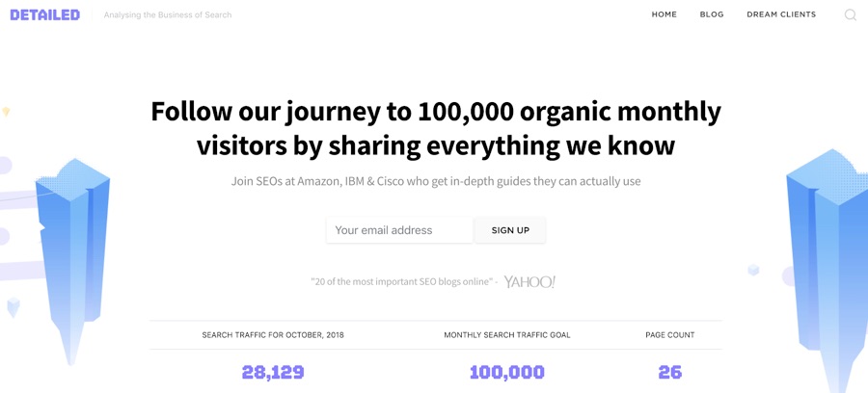Click the small yellow diamond at left edge
868x393 pixels.
coord(6,111)
